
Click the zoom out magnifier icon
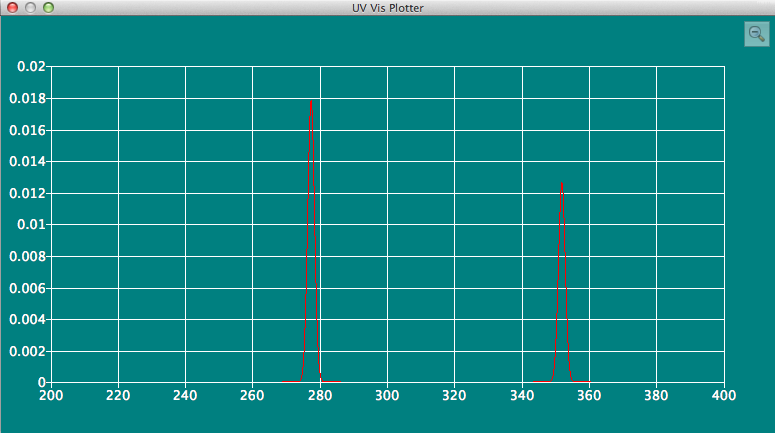coord(756,33)
